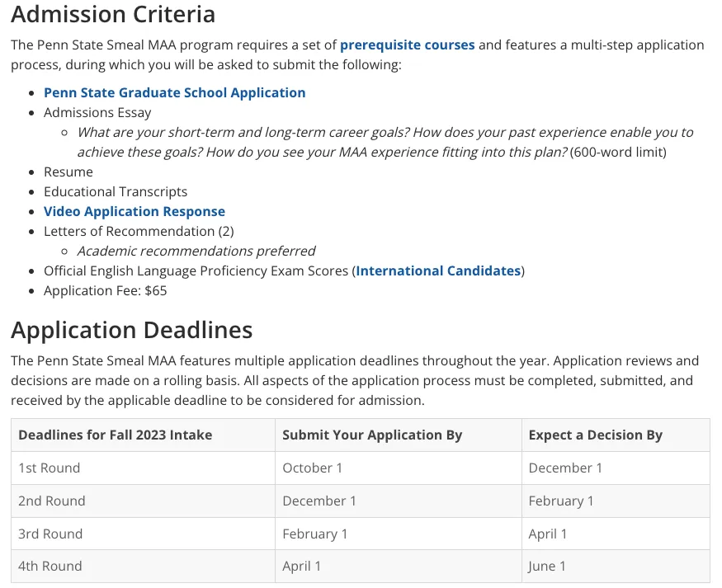Click the Letters of Recommendation (2) item

139,231
